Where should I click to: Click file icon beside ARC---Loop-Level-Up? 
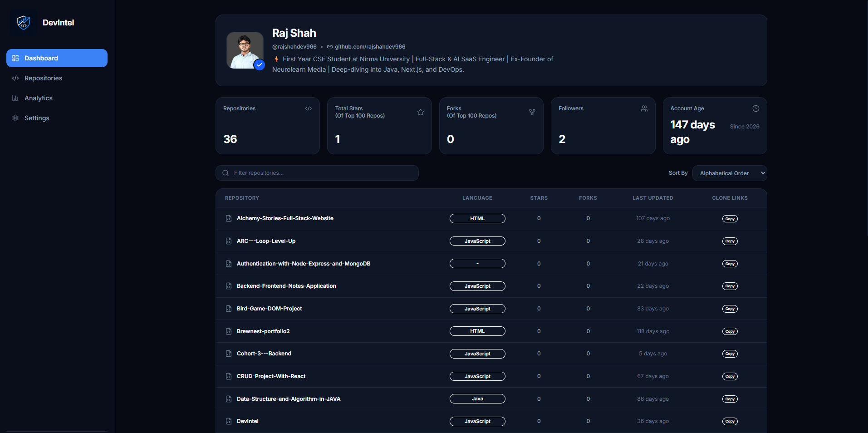tap(229, 241)
